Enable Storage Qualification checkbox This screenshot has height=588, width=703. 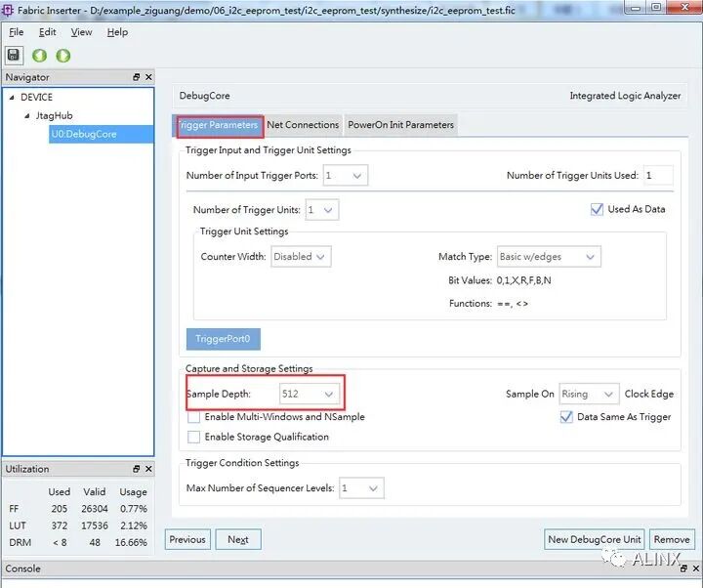pyautogui.click(x=193, y=437)
